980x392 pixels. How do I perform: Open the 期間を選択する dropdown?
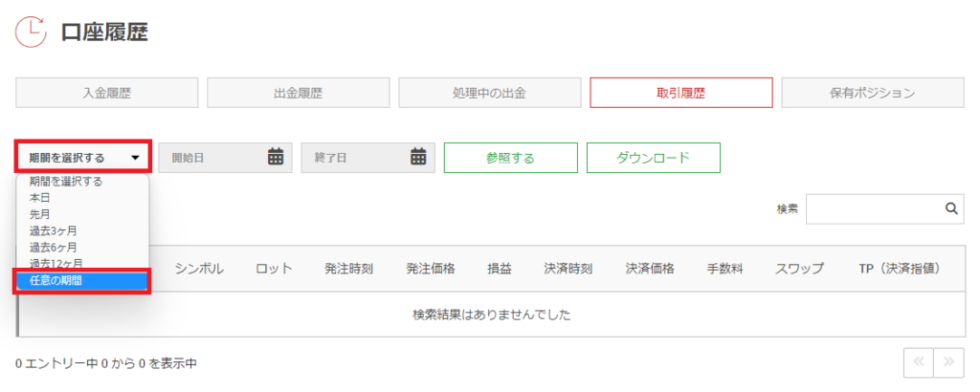tap(82, 158)
